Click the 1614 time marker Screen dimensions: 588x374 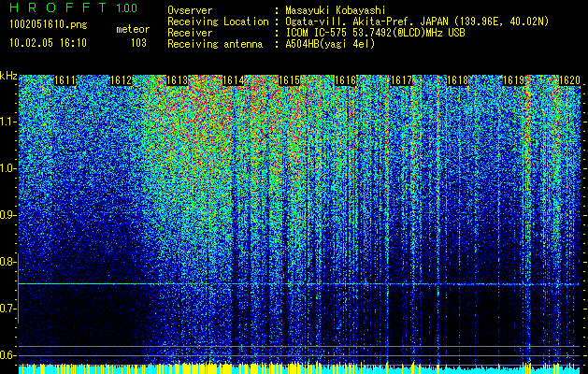coord(234,80)
